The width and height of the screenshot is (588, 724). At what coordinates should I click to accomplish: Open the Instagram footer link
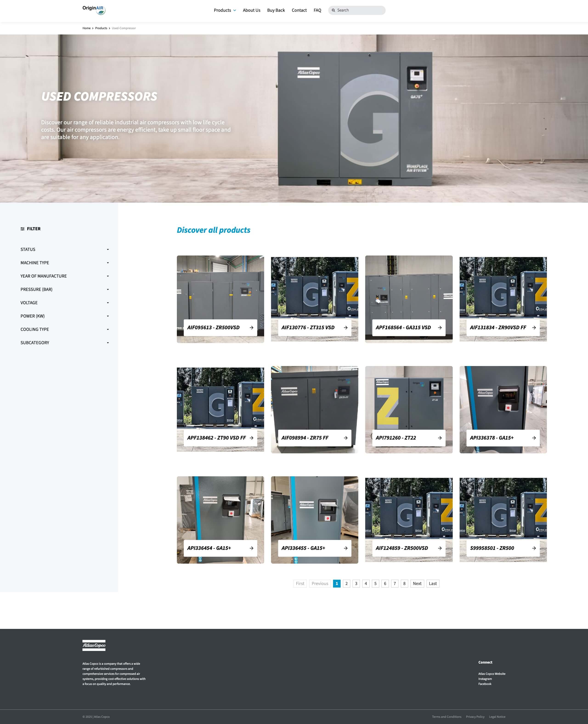(485, 679)
